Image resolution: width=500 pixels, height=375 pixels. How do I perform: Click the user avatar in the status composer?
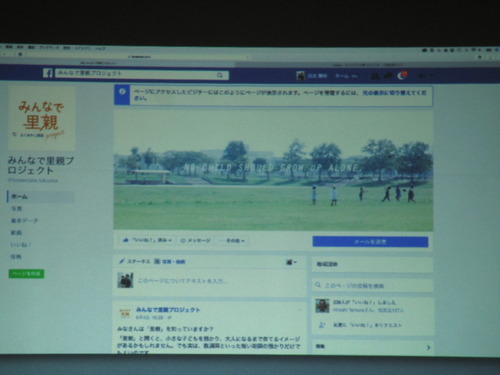tap(125, 280)
